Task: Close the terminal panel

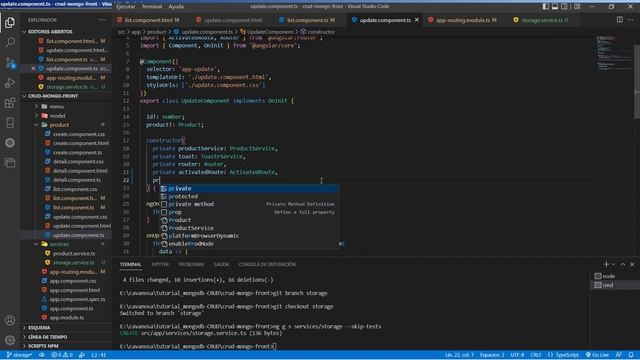Action: pos(632,264)
